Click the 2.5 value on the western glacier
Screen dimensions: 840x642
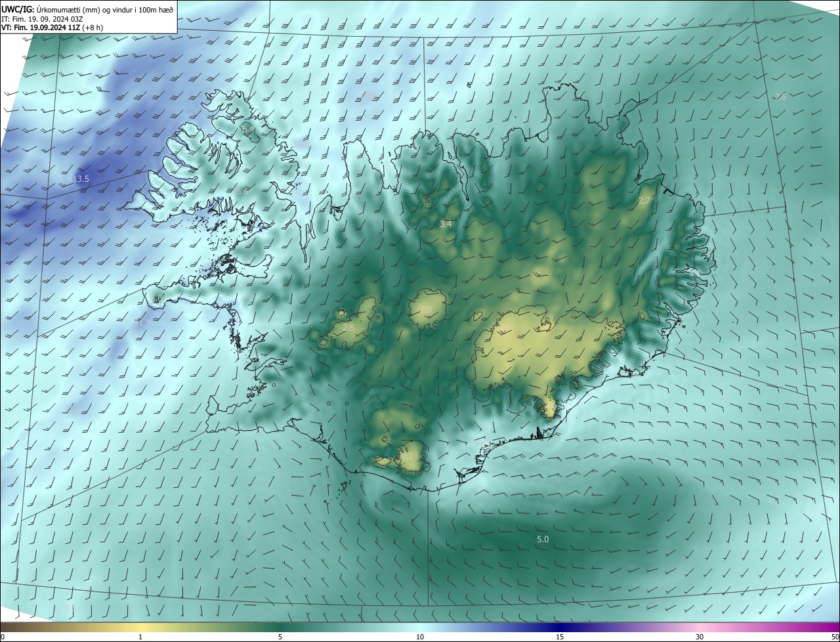pos(348,328)
